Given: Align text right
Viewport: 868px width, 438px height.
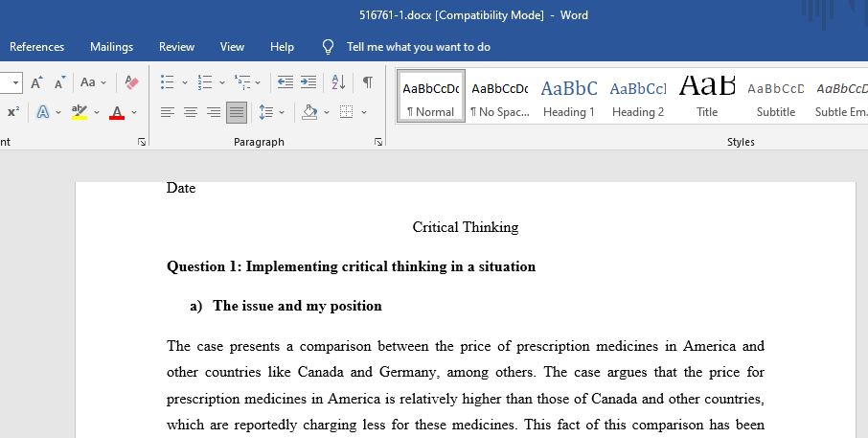Looking at the screenshot, I should [x=214, y=112].
